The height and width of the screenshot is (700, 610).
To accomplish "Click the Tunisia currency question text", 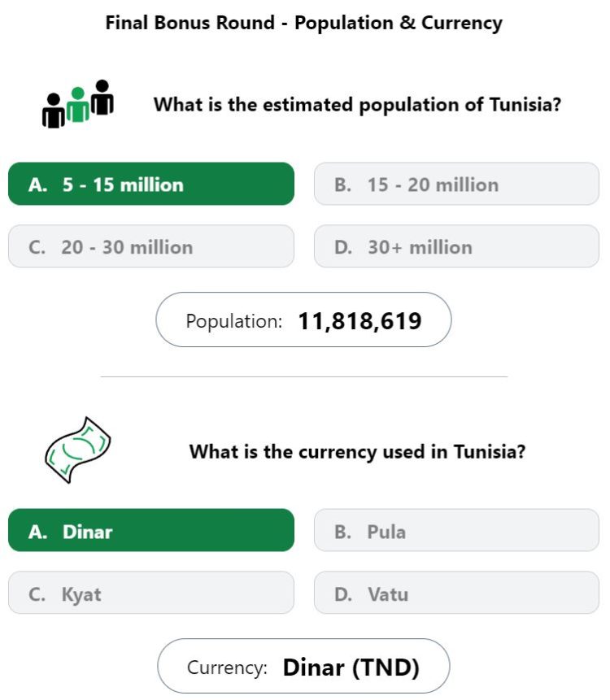I will point(357,451).
